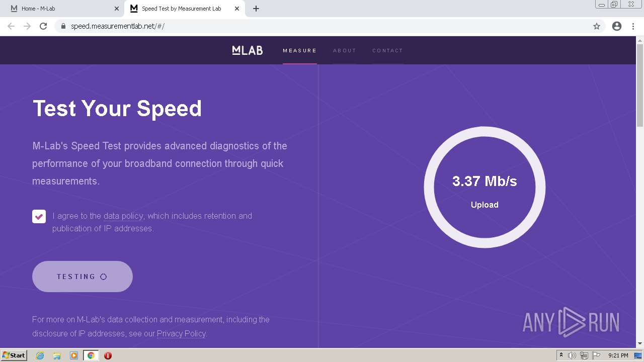
Task: Click the M-Lab logo in header
Action: (247, 50)
